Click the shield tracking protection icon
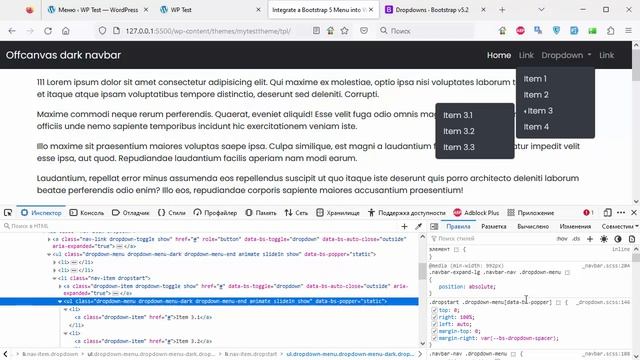The image size is (640, 360). (x=102, y=31)
